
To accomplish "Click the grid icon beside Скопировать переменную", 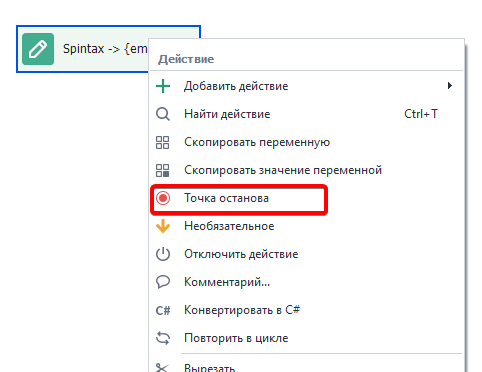I will click(163, 142).
